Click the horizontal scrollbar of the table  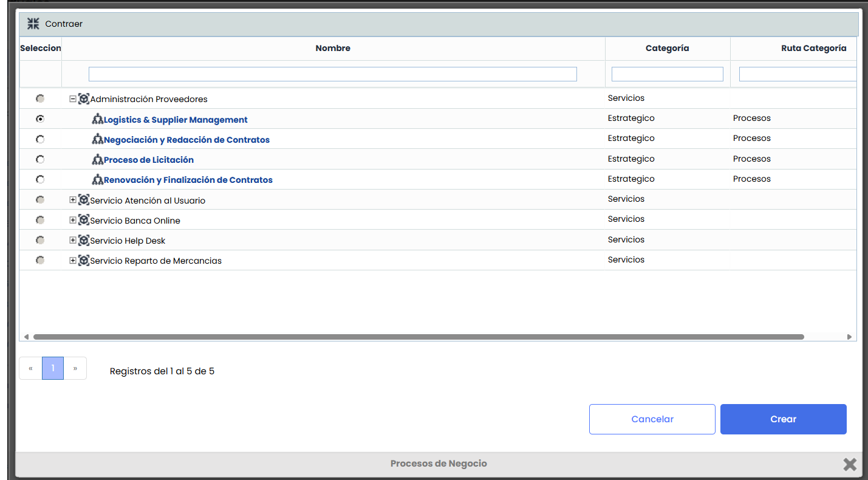tap(419, 337)
